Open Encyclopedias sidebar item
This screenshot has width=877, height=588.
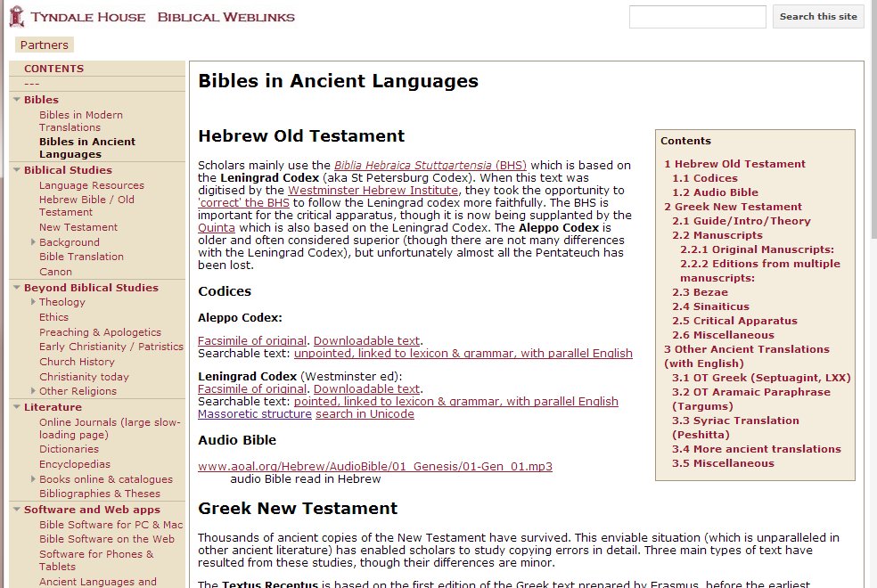click(75, 464)
